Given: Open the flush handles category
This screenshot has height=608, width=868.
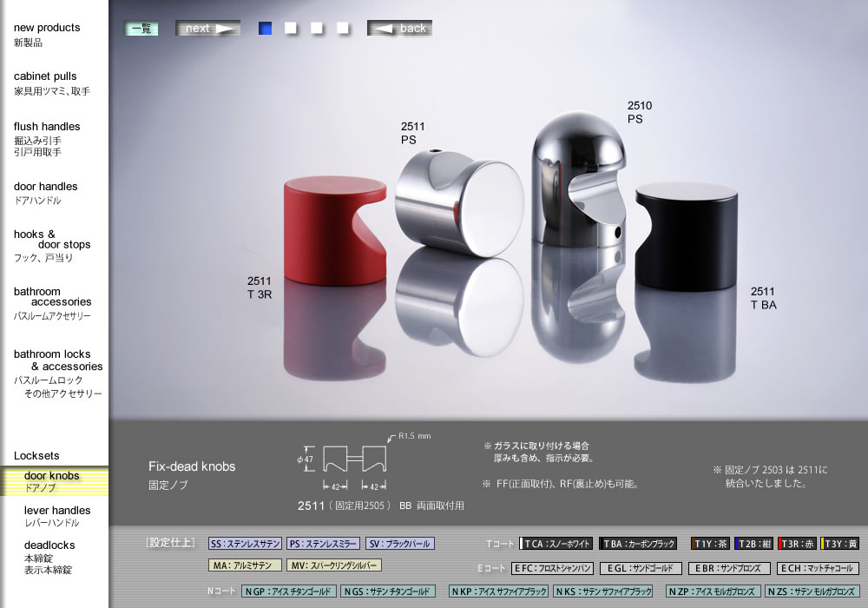Looking at the screenshot, I should click(x=47, y=138).
